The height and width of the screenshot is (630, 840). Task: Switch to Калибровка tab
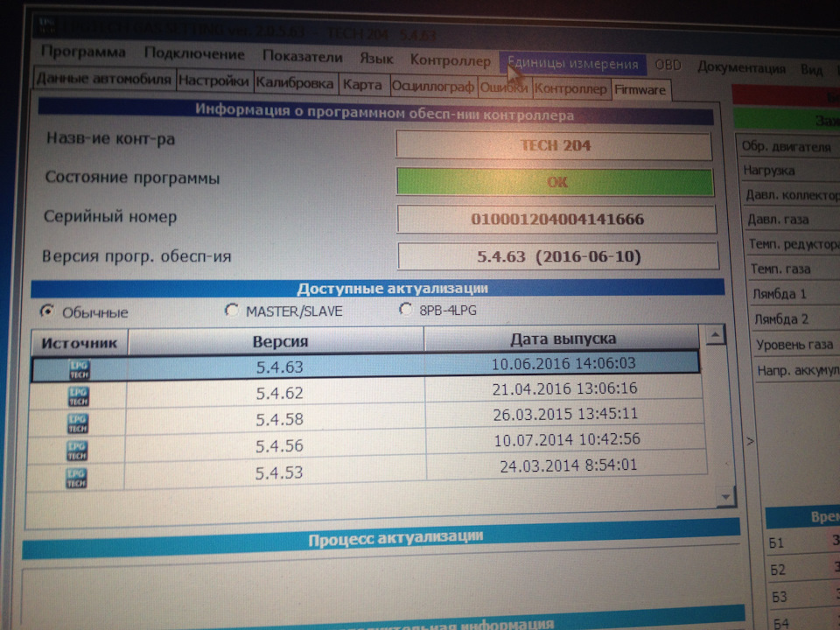(x=295, y=83)
